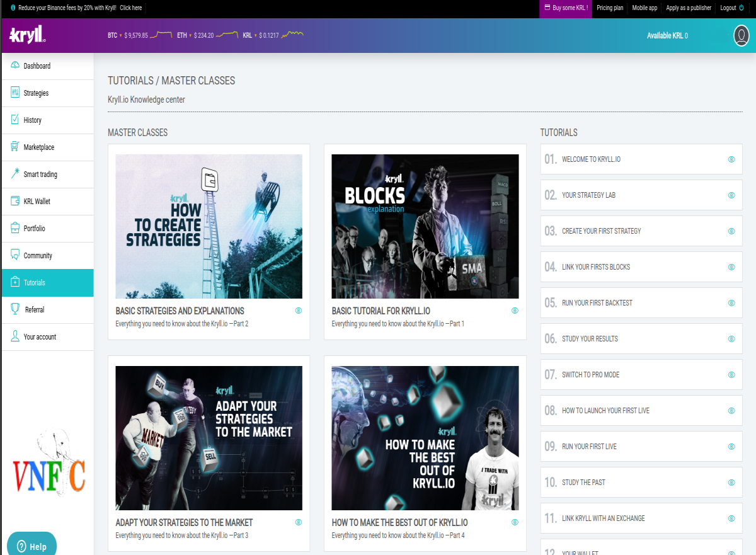Click the user avatar icon in header
Image resolution: width=756 pixels, height=555 pixels.
click(742, 35)
